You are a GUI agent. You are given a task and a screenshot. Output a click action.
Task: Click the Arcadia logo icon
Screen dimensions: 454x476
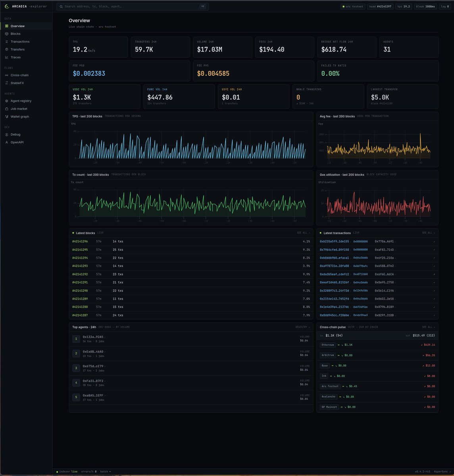7,6
